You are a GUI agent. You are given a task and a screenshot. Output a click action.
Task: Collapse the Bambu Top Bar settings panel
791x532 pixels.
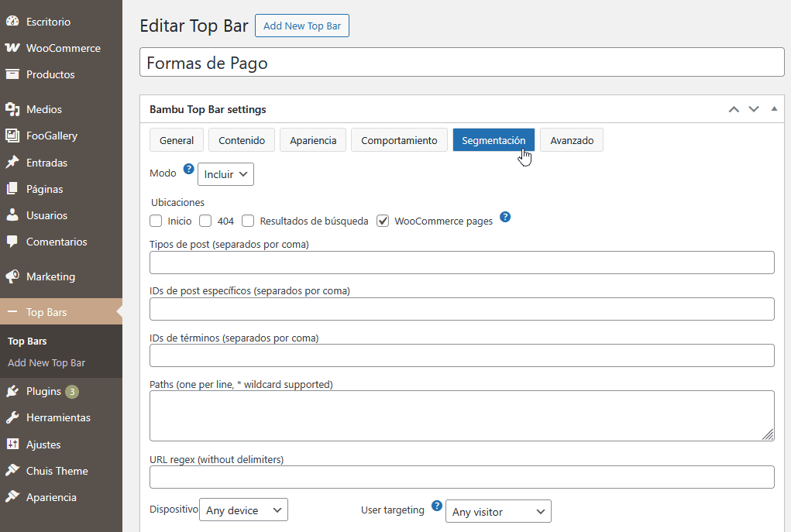pyautogui.click(x=773, y=109)
